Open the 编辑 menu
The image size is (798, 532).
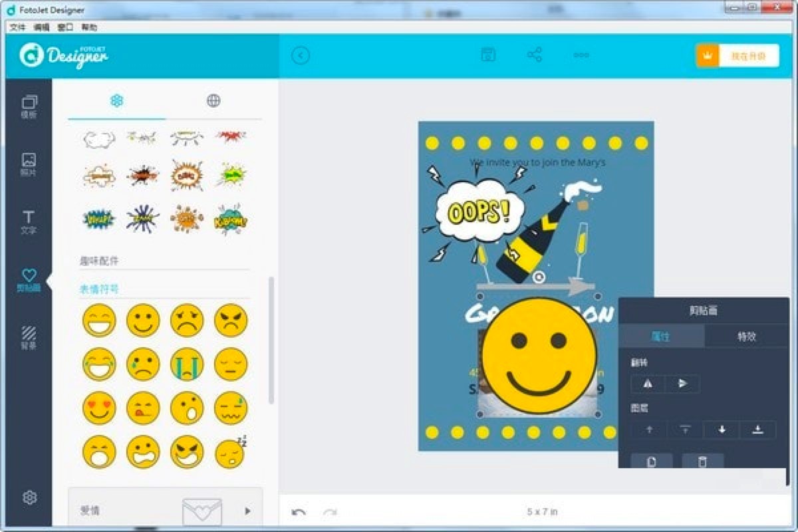click(41, 27)
